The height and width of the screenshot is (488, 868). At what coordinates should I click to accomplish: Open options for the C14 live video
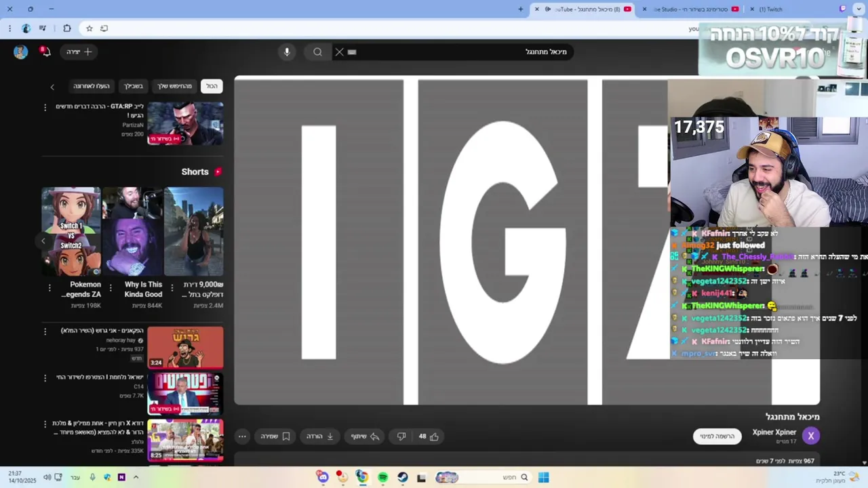pyautogui.click(x=45, y=378)
